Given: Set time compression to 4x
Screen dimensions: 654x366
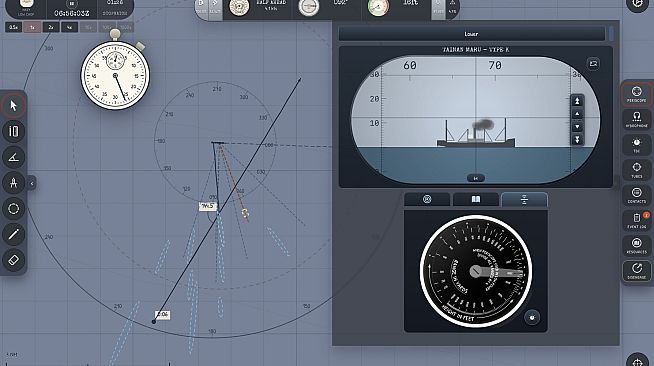Looking at the screenshot, I should pyautogui.click(x=69, y=28).
